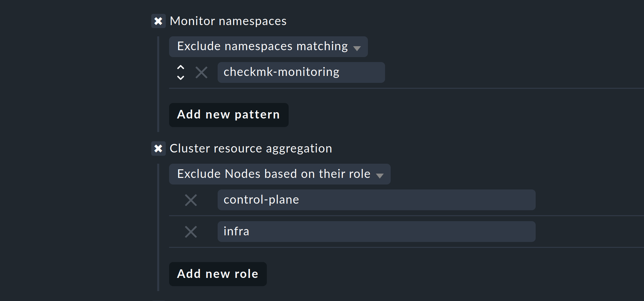Open the Exclude Nodes based on their role dropdown
Viewport: 644px width, 301px height.
point(279,174)
